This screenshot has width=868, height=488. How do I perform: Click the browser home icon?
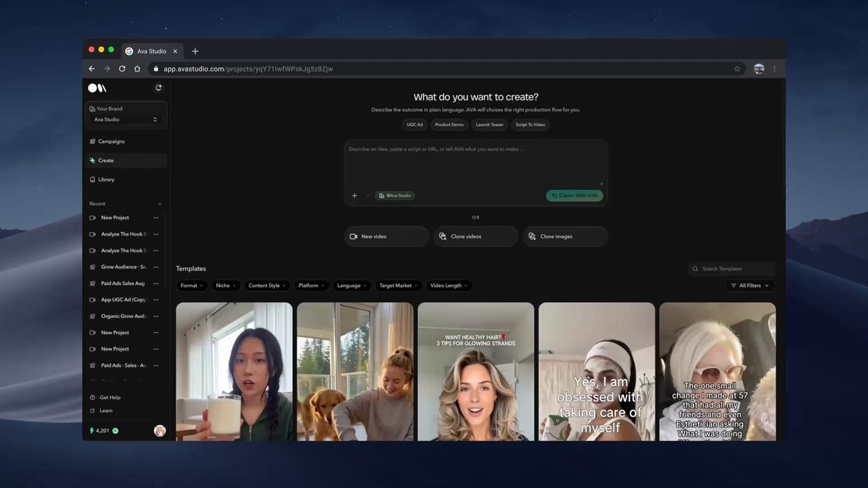coord(137,69)
